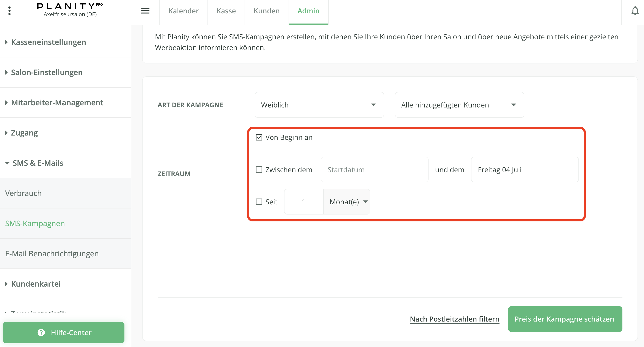Click the Hilfe-Center question mark icon
644x347 pixels.
tap(41, 332)
